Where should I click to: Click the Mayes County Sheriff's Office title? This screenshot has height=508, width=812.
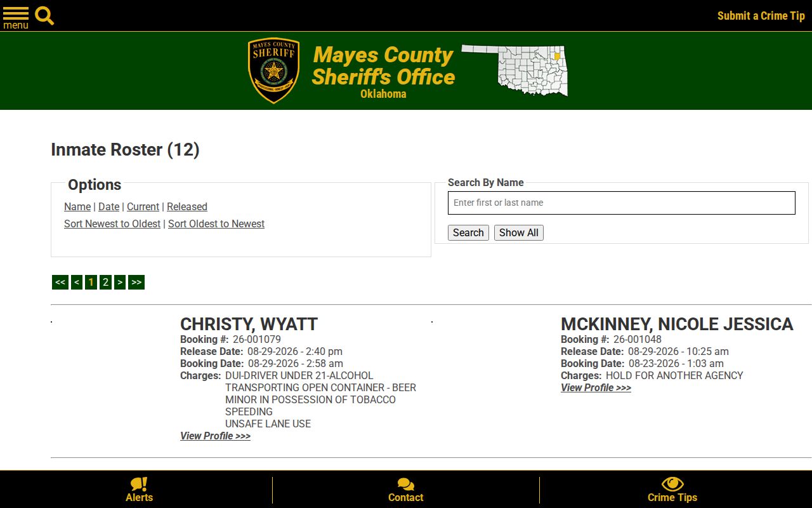pyautogui.click(x=383, y=65)
